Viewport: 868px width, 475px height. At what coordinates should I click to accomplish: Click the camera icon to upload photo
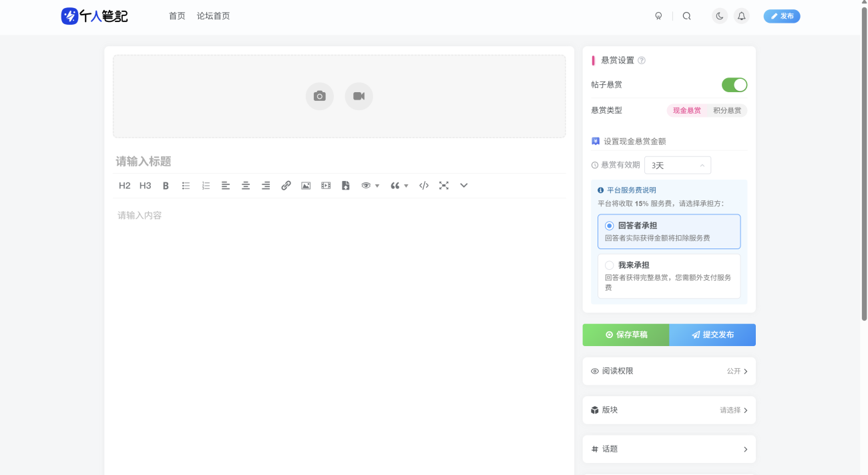click(x=319, y=96)
